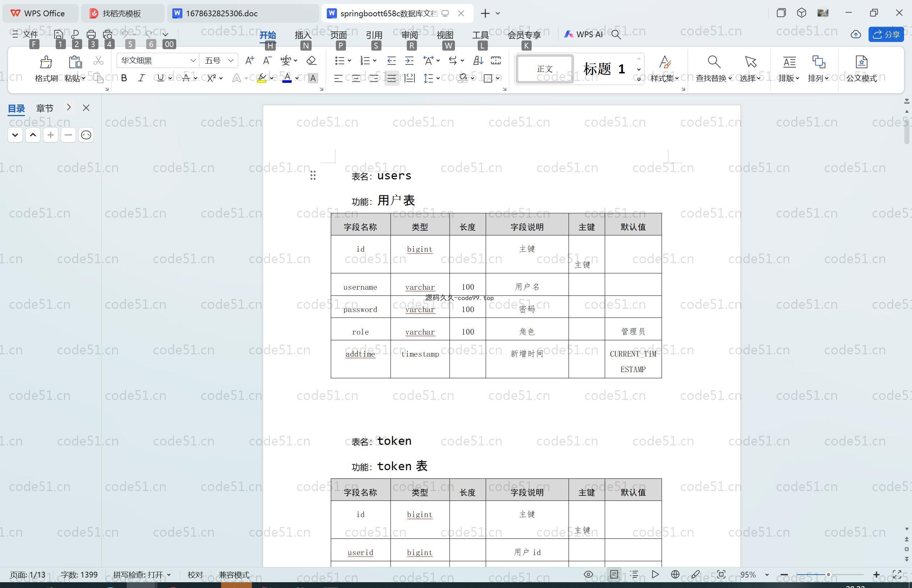Click the Cut scissors icon
Viewport: 912px width, 588px height.
[98, 61]
